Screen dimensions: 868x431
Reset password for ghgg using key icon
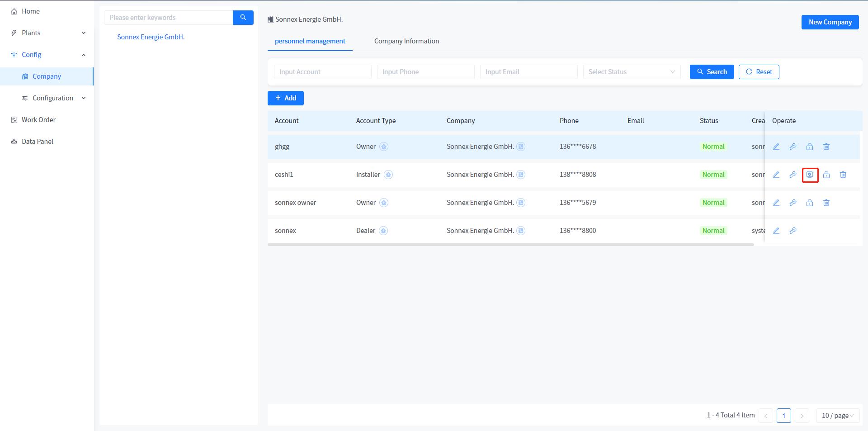click(x=793, y=147)
